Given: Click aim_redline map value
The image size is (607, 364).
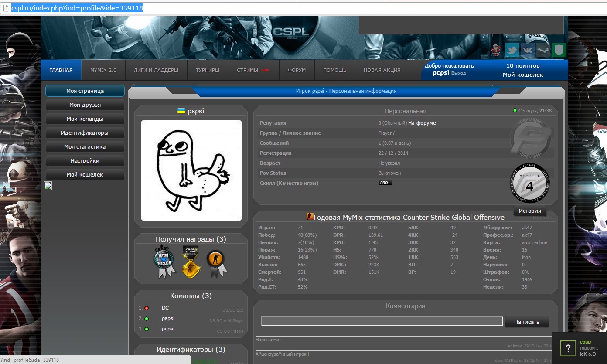Looking at the screenshot, I should (535, 242).
